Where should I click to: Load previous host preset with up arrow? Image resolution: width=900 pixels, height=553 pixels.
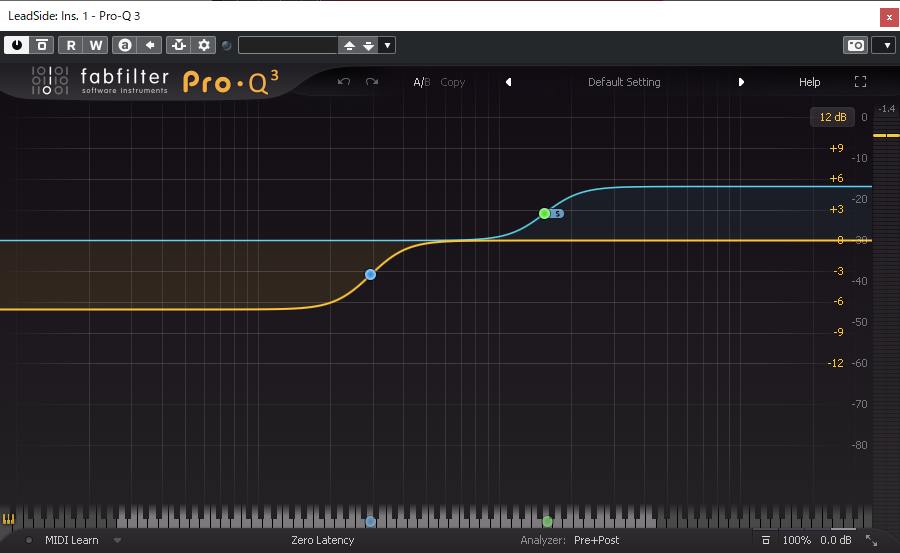349,45
